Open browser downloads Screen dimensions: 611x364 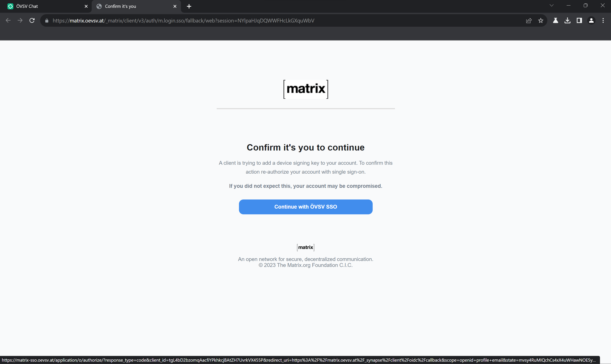click(567, 21)
